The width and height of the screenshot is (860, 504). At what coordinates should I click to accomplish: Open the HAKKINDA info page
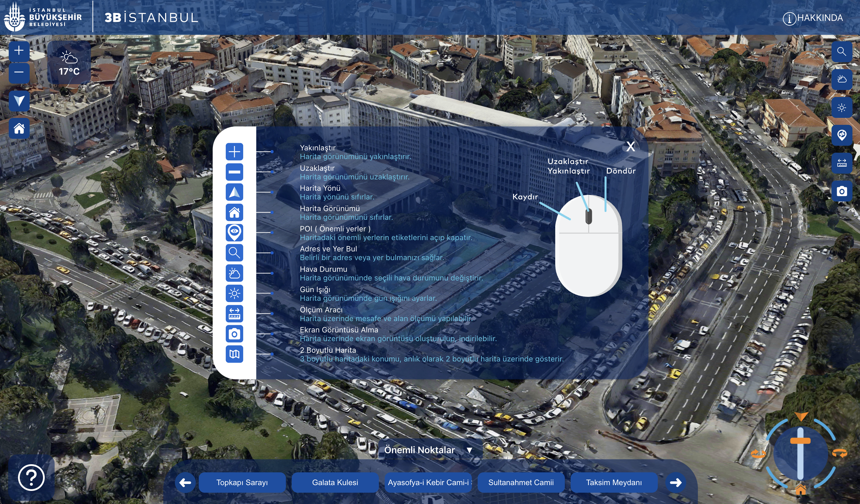(813, 18)
